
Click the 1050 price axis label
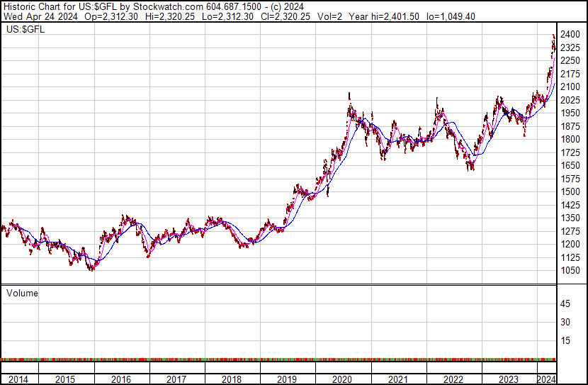point(570,271)
